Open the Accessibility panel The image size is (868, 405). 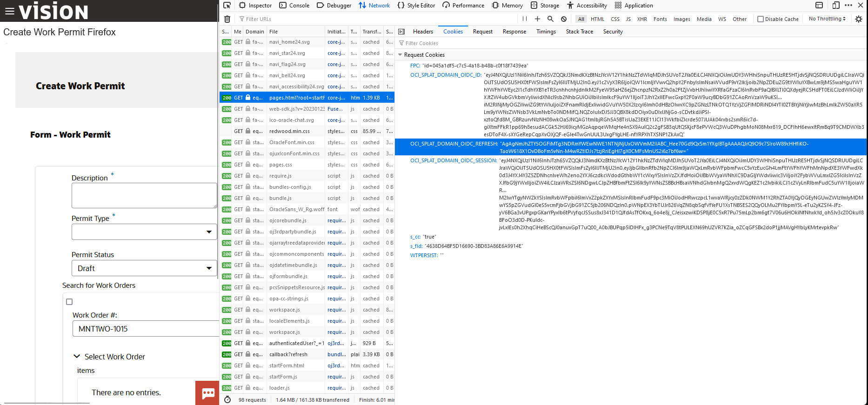click(x=587, y=6)
